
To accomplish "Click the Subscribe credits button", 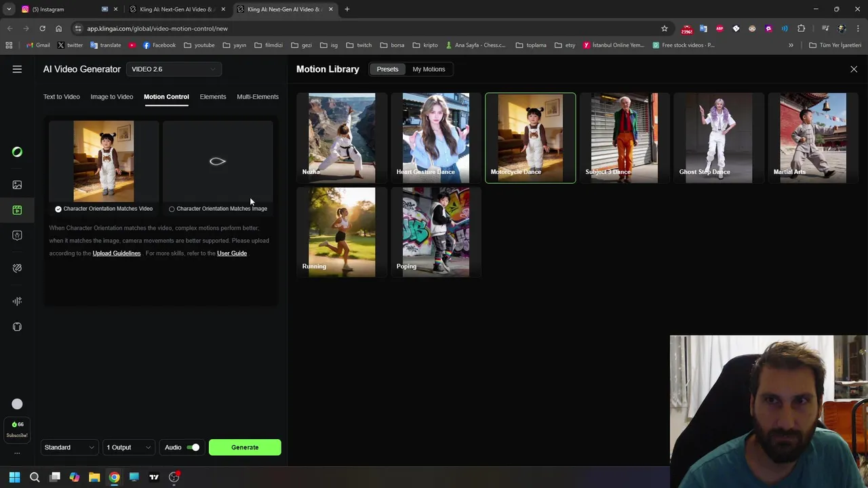I will 17,429.
